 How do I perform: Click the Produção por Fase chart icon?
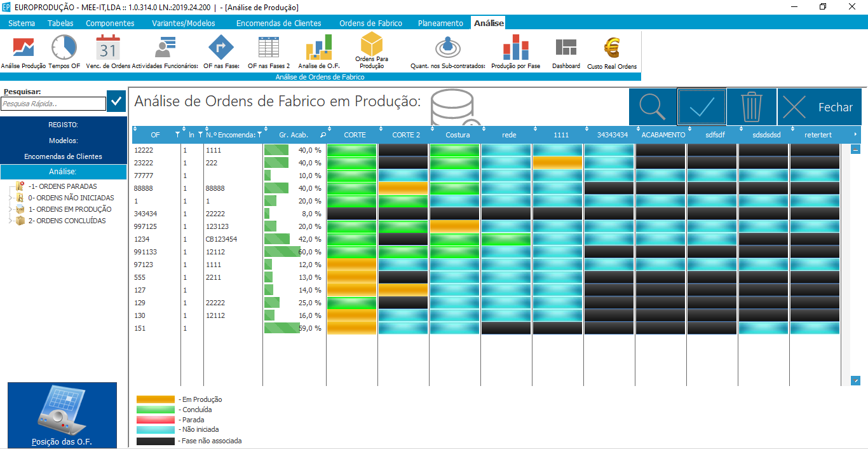(515, 48)
